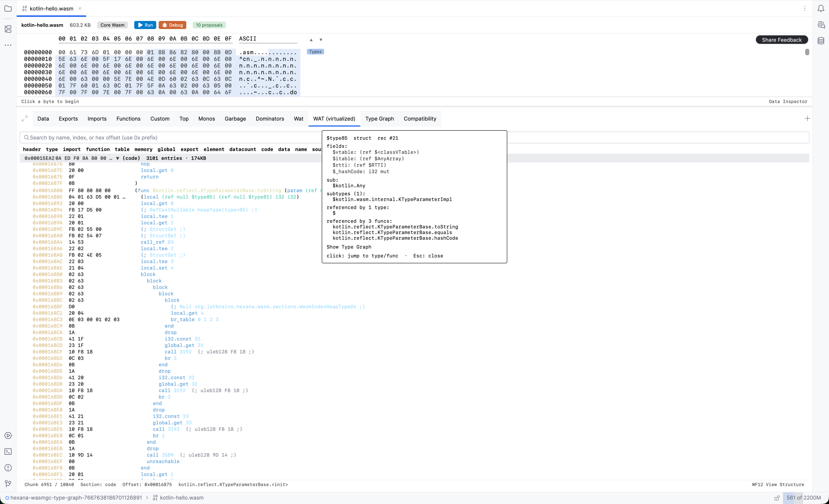829x504 pixels.
Task: Open the Database tool window icon
Action: [x=821, y=41]
